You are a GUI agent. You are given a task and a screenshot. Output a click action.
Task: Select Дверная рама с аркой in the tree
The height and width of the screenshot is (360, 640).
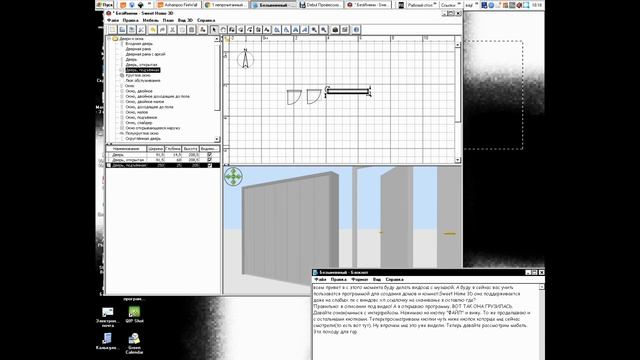[x=145, y=54]
